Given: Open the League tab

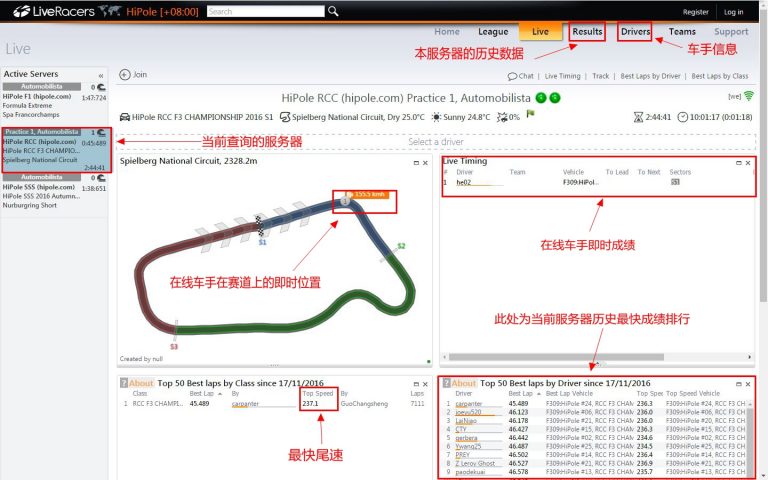Looking at the screenshot, I should 493,31.
